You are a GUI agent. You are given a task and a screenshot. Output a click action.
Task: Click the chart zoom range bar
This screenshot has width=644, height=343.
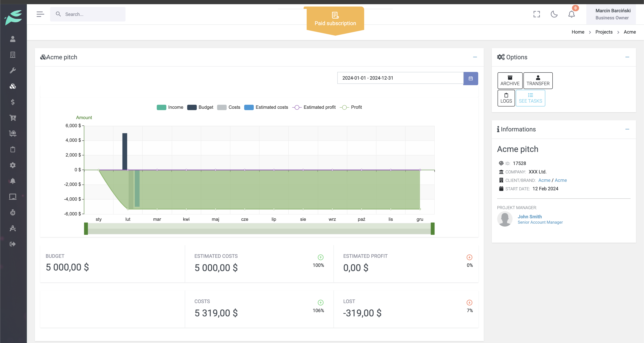click(x=259, y=229)
